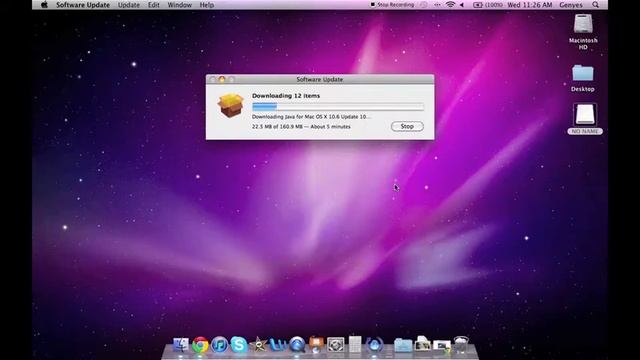Screen dimensions: 640x360
Task: Select the NO NAME drive icon
Action: click(x=584, y=115)
